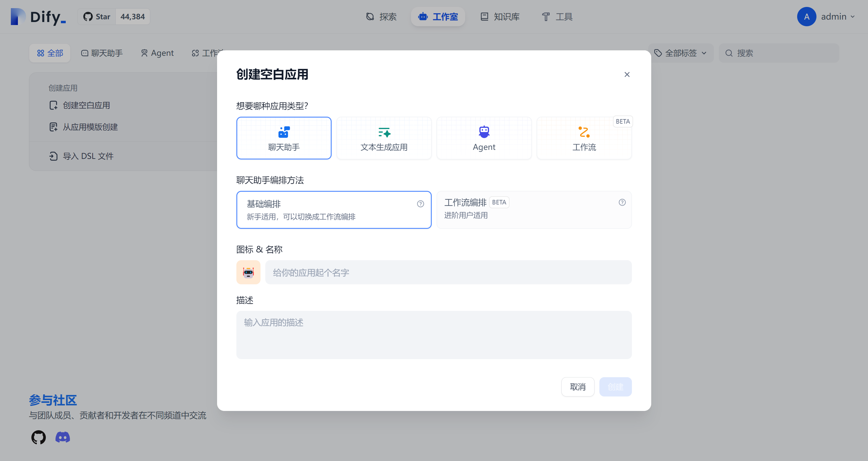Go to 知识库 in top navigation
This screenshot has width=868, height=461.
500,17
